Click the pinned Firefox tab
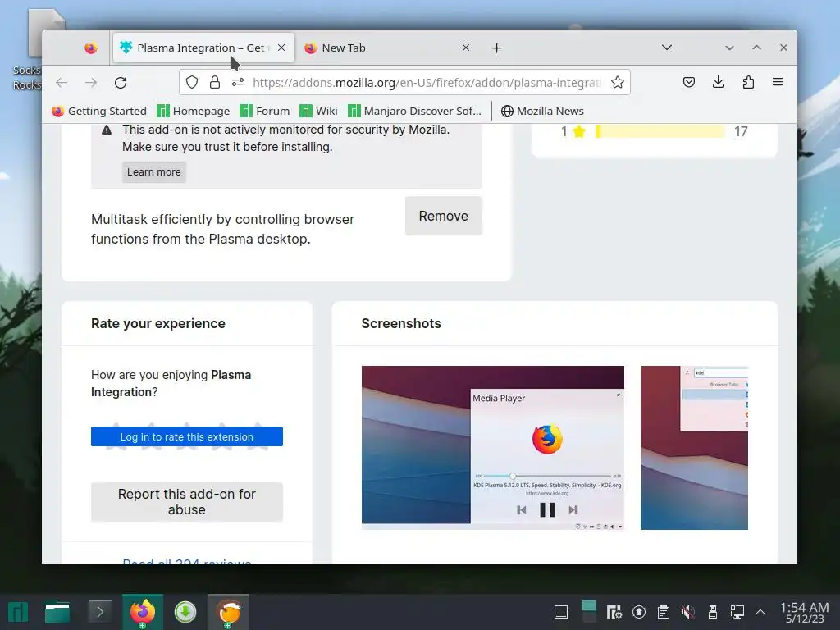Image resolution: width=840 pixels, height=630 pixels. pos(91,48)
